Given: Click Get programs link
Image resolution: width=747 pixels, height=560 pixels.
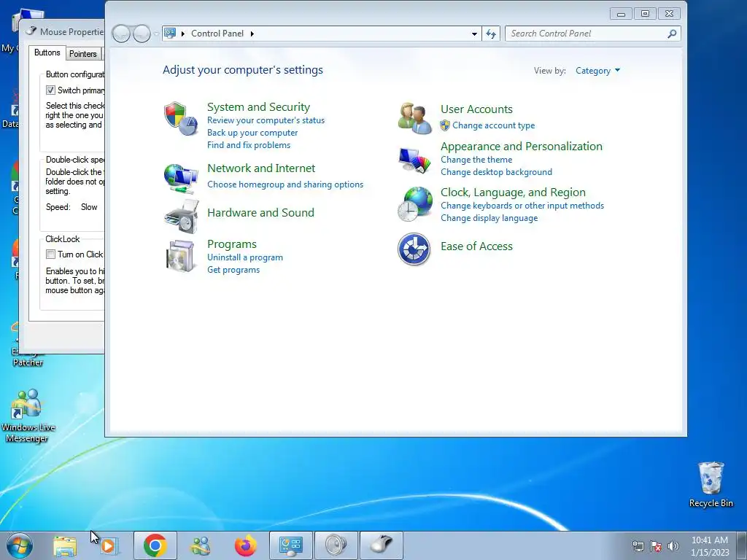Looking at the screenshot, I should click(x=233, y=270).
